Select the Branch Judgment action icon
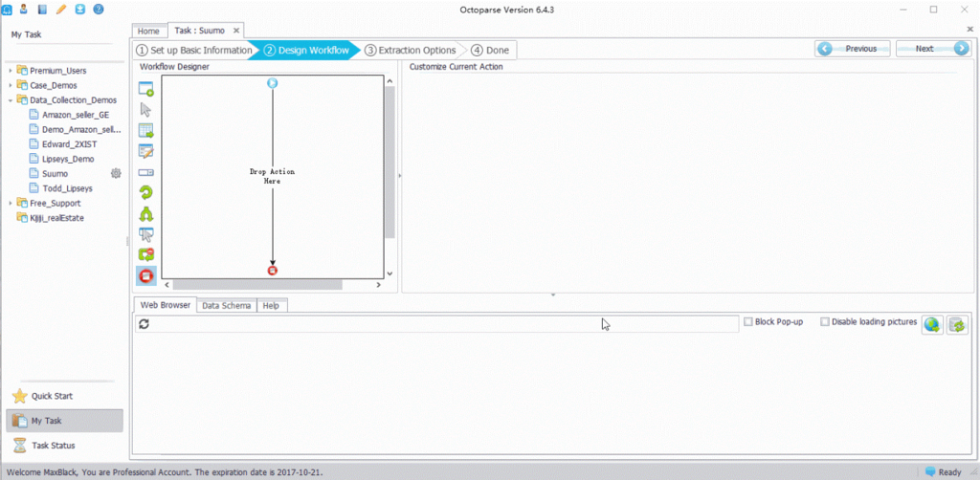980x480 pixels. [x=146, y=214]
